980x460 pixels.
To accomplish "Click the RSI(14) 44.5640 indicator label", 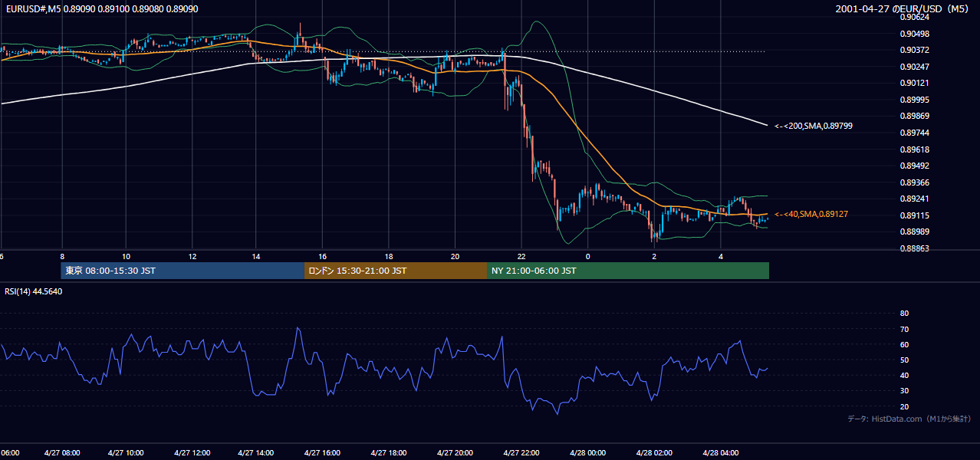I will (34, 291).
